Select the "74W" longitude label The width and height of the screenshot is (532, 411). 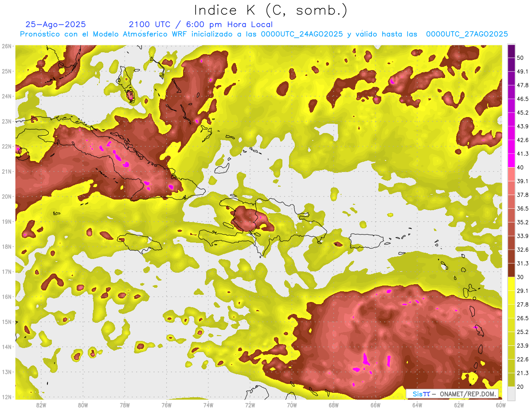[x=208, y=405]
